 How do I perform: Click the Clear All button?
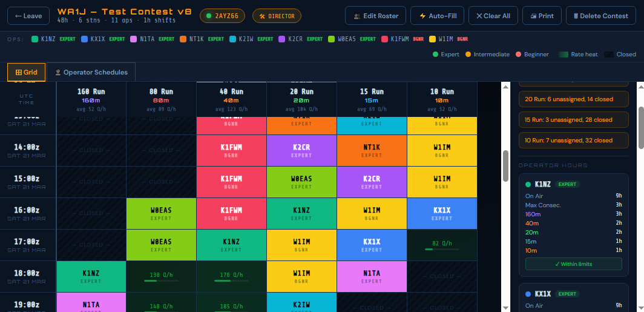coord(493,16)
